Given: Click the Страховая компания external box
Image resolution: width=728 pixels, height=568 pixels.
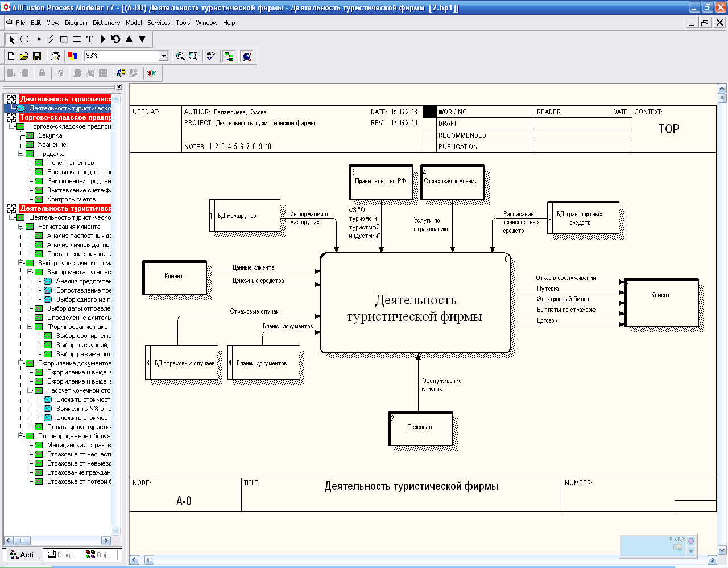Looking at the screenshot, I should pos(452,182).
